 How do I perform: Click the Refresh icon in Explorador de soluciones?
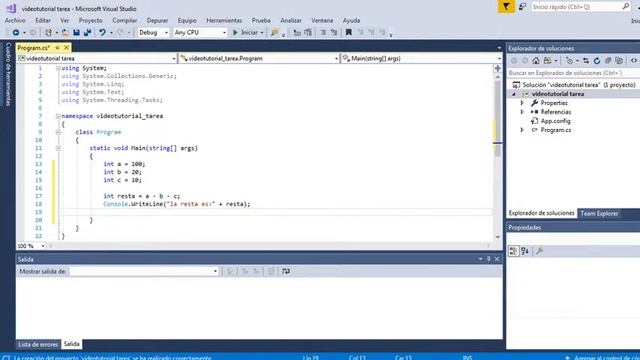[597, 60]
